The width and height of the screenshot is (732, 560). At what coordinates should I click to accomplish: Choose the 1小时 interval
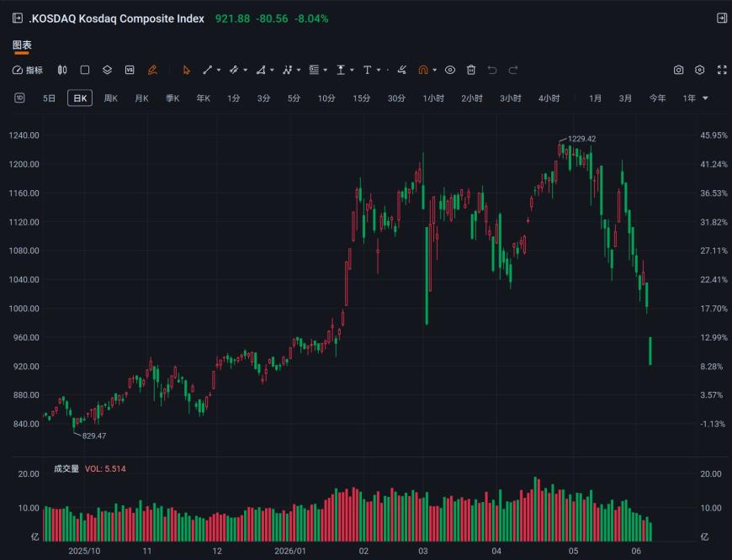click(x=433, y=98)
